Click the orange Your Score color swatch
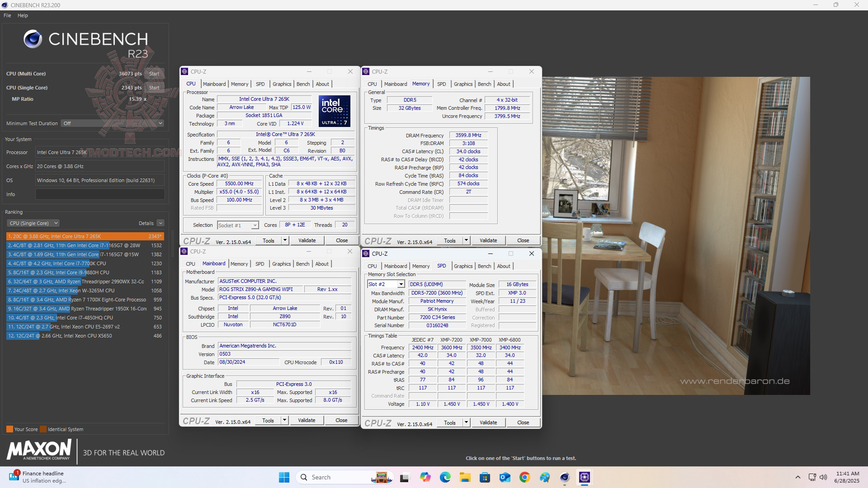868x488 pixels. [9, 429]
